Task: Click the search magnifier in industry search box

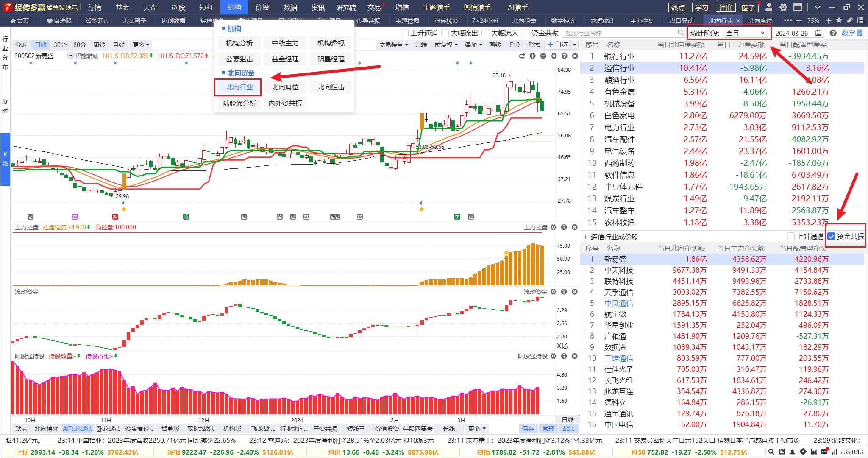Action: tap(681, 33)
